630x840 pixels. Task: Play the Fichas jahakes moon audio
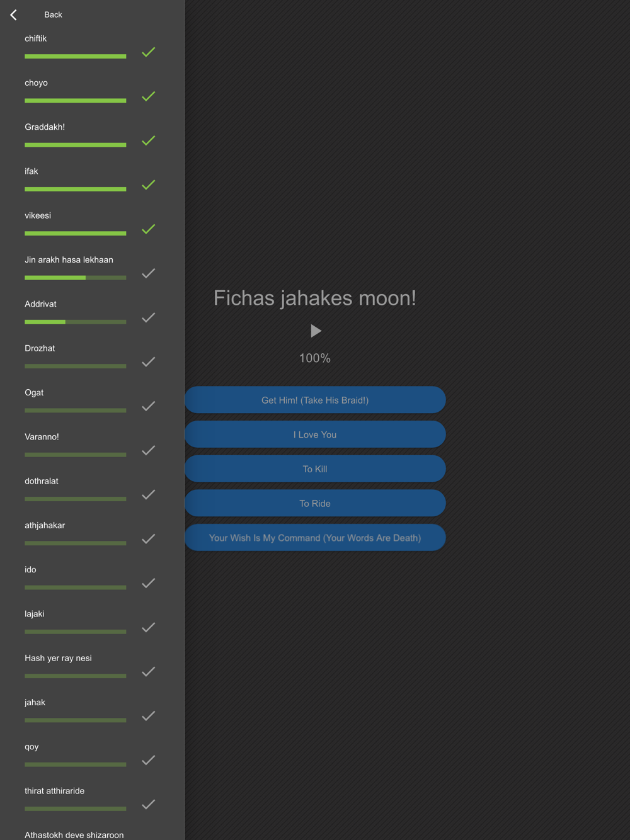[316, 331]
